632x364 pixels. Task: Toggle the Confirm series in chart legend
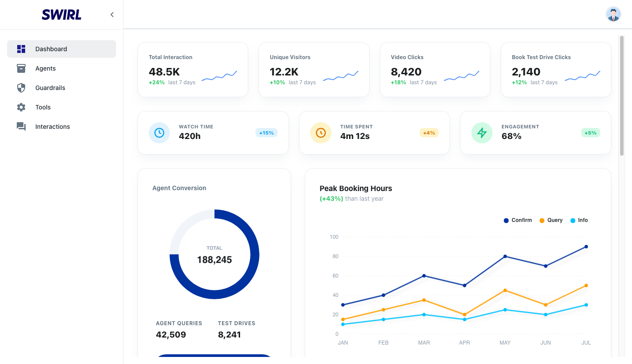click(x=518, y=220)
